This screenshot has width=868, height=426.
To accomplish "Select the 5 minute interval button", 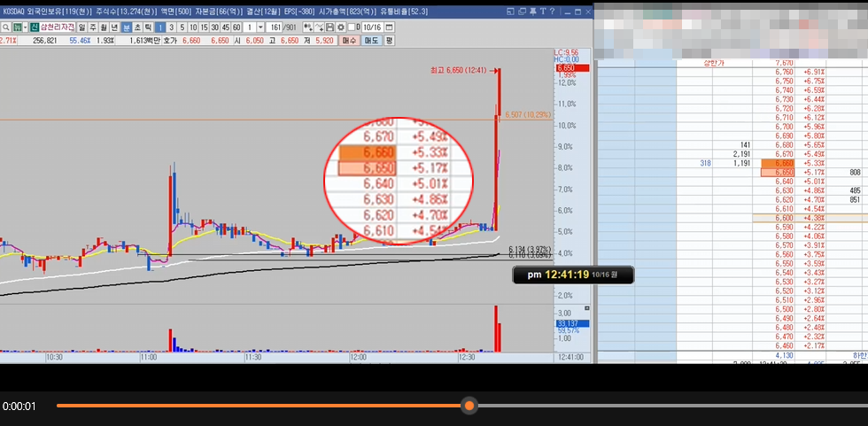I will (182, 27).
